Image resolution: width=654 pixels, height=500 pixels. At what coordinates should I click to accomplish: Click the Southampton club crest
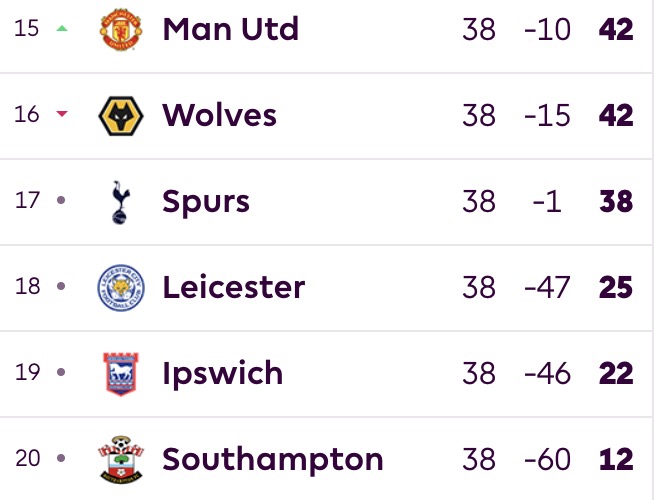point(120,460)
